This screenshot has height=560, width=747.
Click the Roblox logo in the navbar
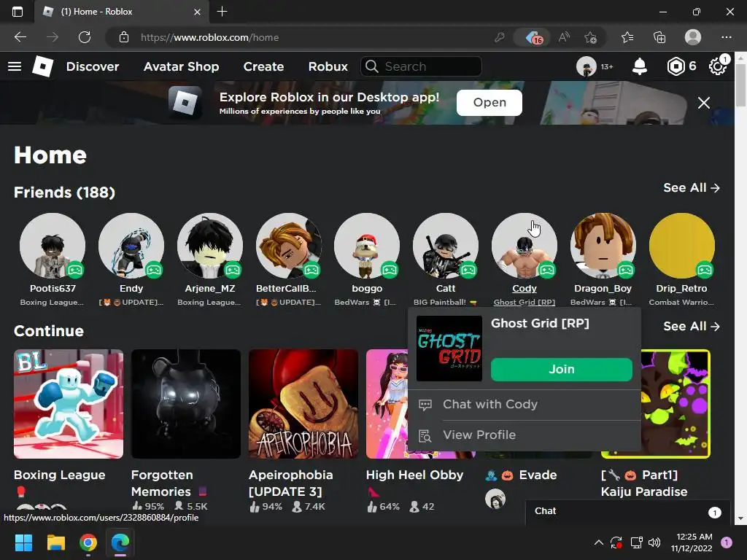pyautogui.click(x=43, y=66)
